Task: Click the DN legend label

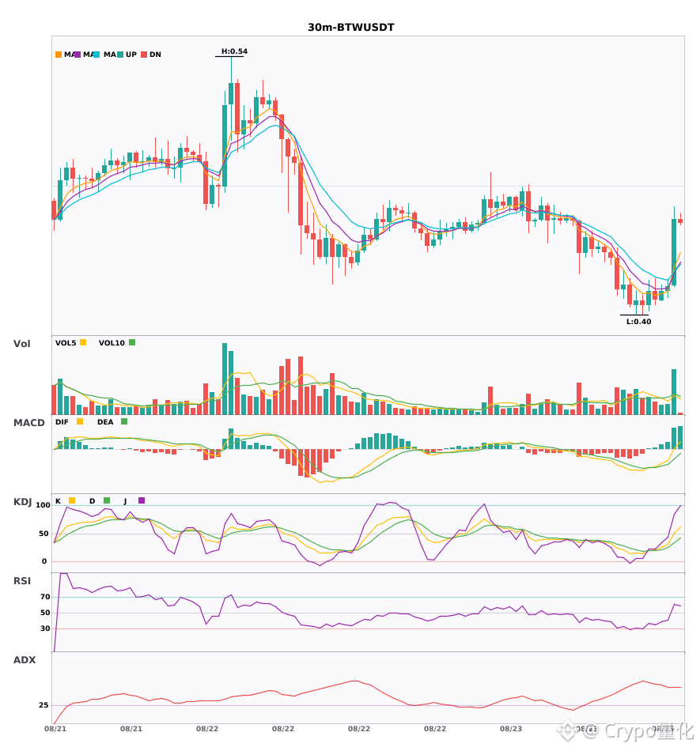Action: pos(155,55)
